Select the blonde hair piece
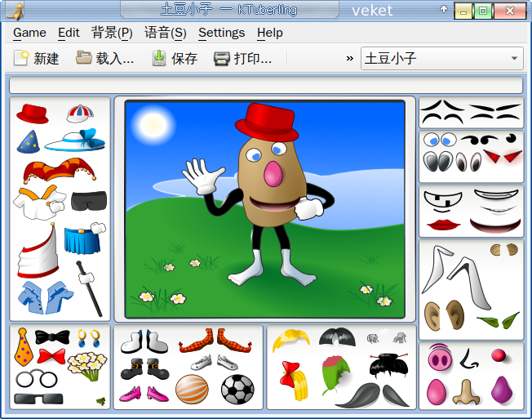This screenshot has height=419, width=532. coord(291,340)
